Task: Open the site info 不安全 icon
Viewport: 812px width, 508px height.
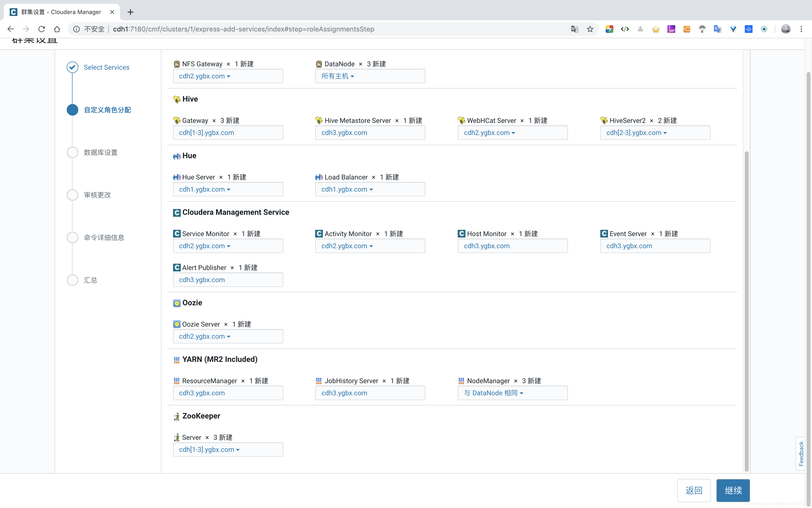Action: pyautogui.click(x=77, y=29)
